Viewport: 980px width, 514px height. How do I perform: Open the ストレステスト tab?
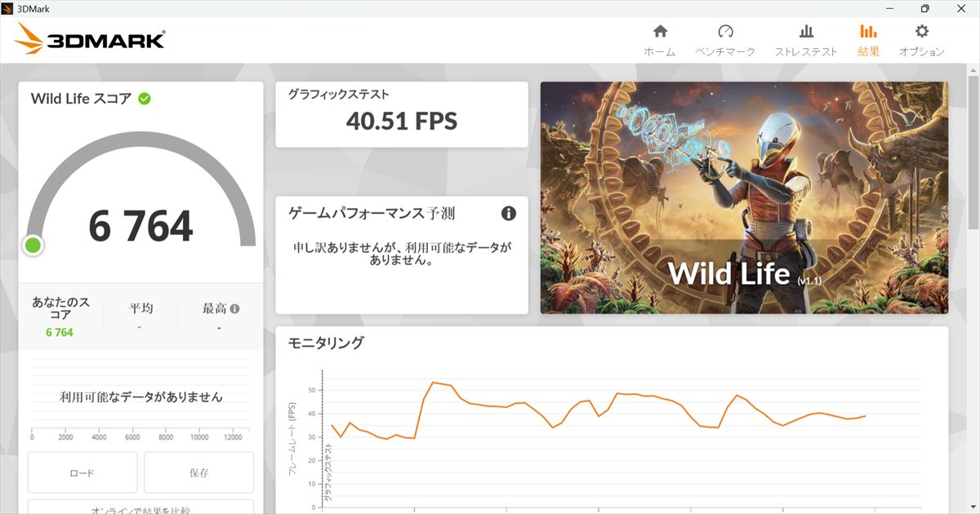[806, 41]
